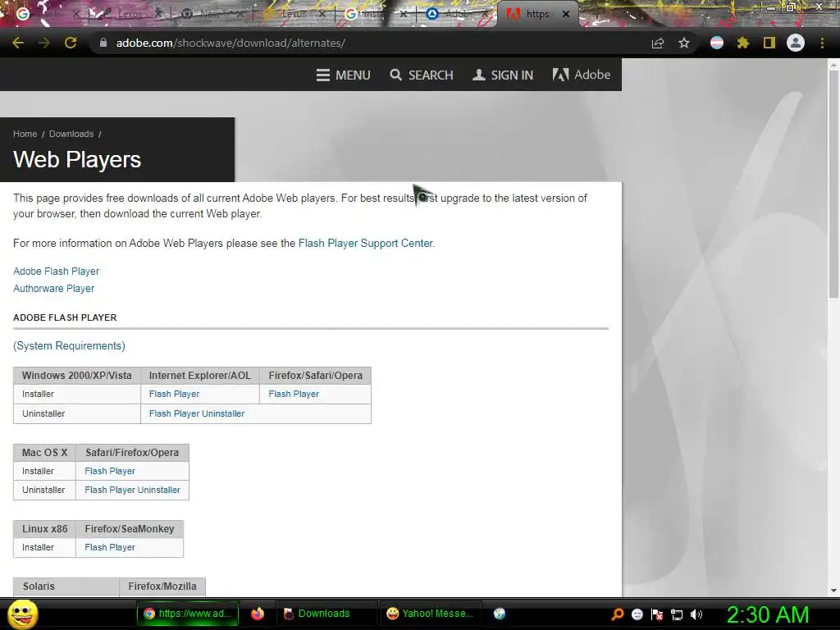
Task: Download Windows Flash Player Uninstaller
Action: pyautogui.click(x=197, y=413)
